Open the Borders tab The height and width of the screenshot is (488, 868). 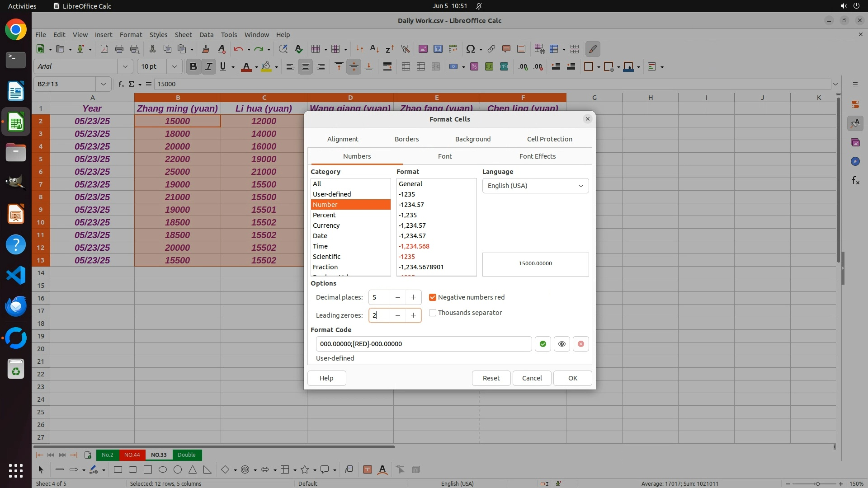[x=406, y=139]
